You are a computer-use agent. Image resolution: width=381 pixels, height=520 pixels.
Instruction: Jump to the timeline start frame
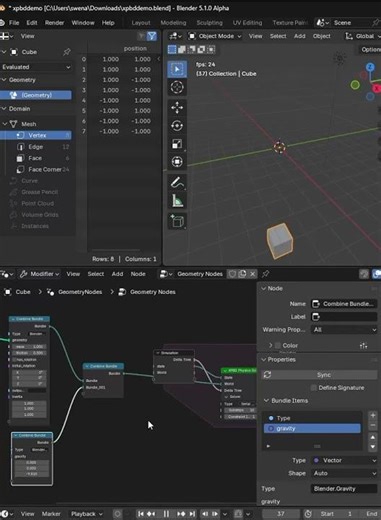coord(141,514)
